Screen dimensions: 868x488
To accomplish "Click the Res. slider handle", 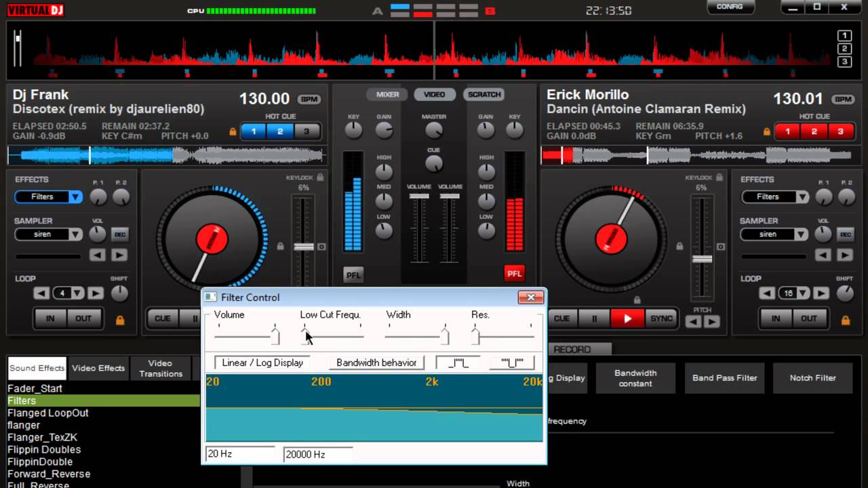I will [x=475, y=335].
